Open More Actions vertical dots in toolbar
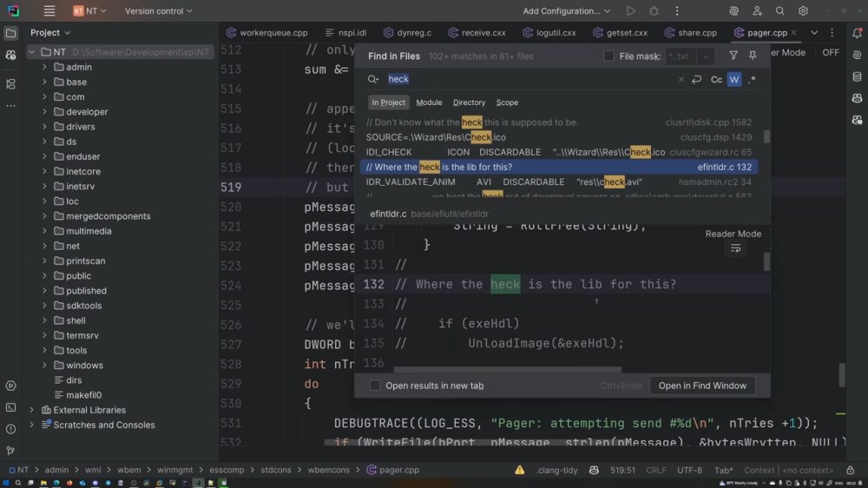This screenshot has height=488, width=868. tap(677, 11)
